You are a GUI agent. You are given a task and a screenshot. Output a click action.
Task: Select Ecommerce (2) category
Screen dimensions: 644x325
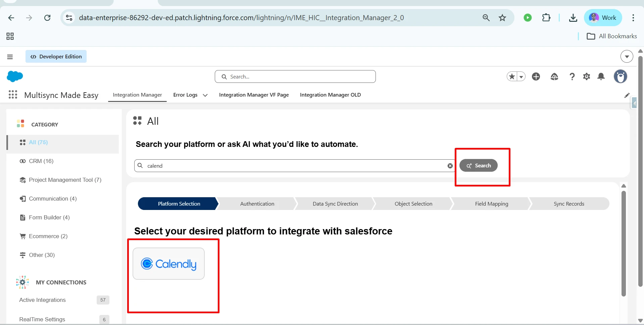63,236
